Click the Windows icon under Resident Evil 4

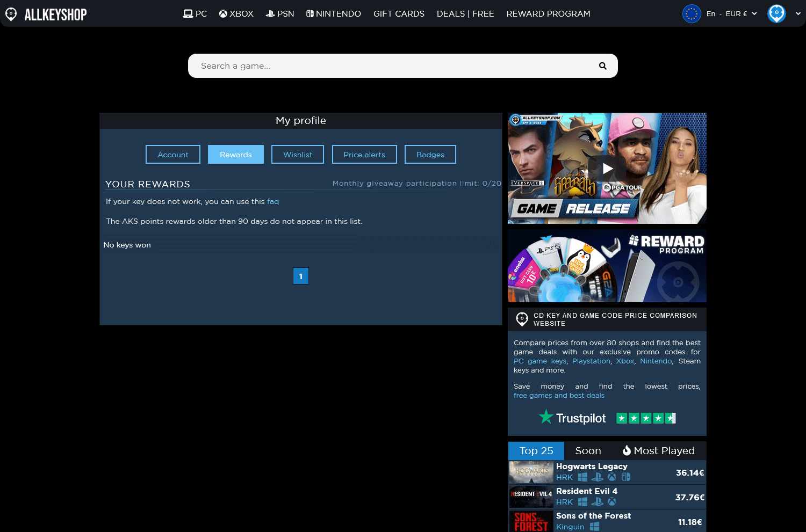(582, 502)
